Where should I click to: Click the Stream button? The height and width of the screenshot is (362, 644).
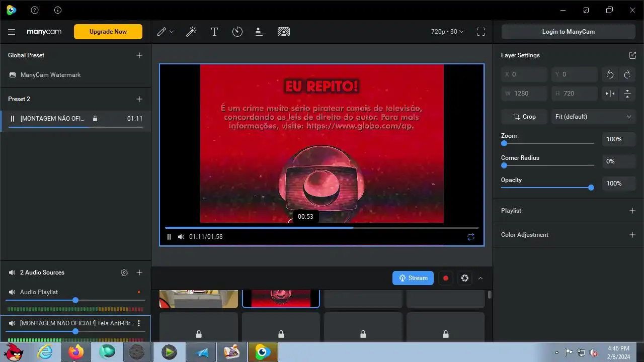point(413,278)
